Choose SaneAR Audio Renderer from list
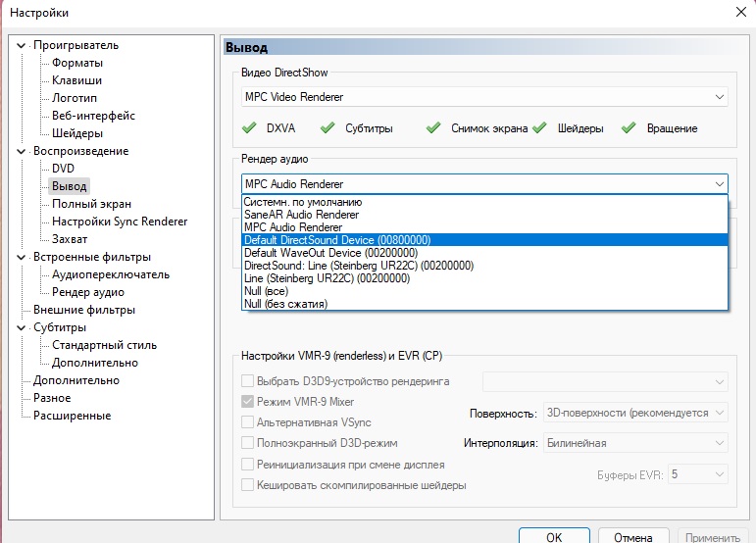 pyautogui.click(x=301, y=215)
